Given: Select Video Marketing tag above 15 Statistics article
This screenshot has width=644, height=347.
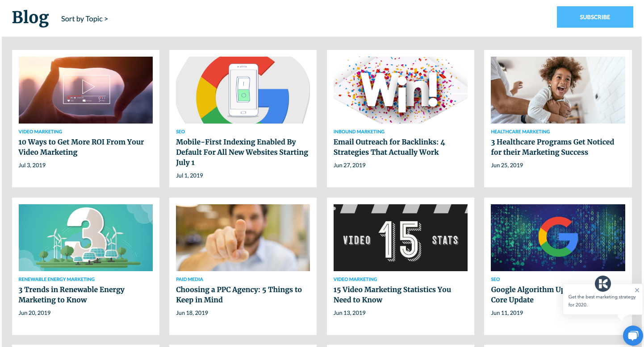Looking at the screenshot, I should 355,279.
